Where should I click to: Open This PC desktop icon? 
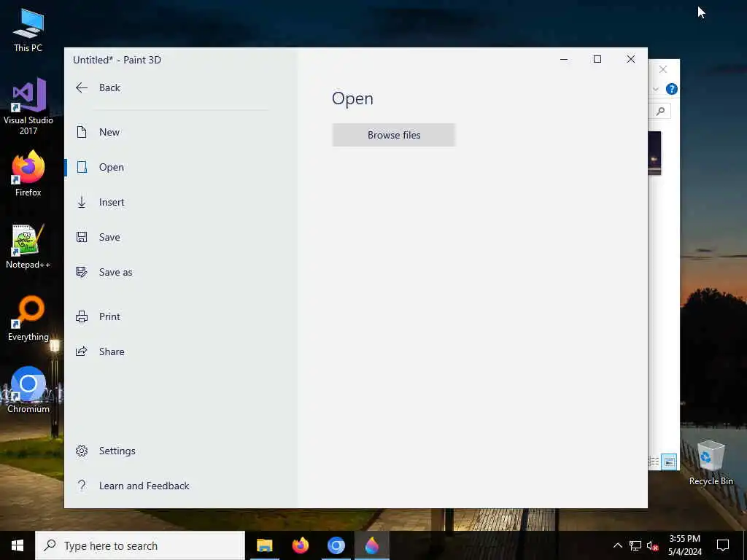pyautogui.click(x=28, y=31)
